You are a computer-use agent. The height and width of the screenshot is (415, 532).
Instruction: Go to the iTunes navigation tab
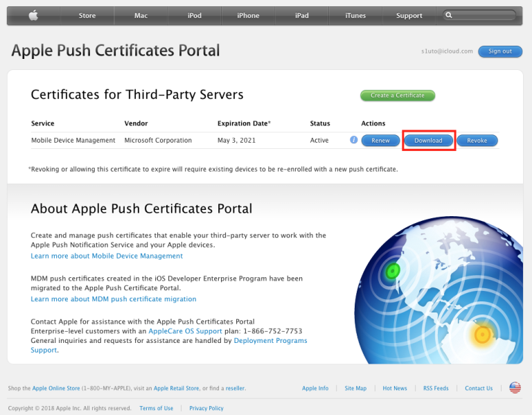[355, 15]
